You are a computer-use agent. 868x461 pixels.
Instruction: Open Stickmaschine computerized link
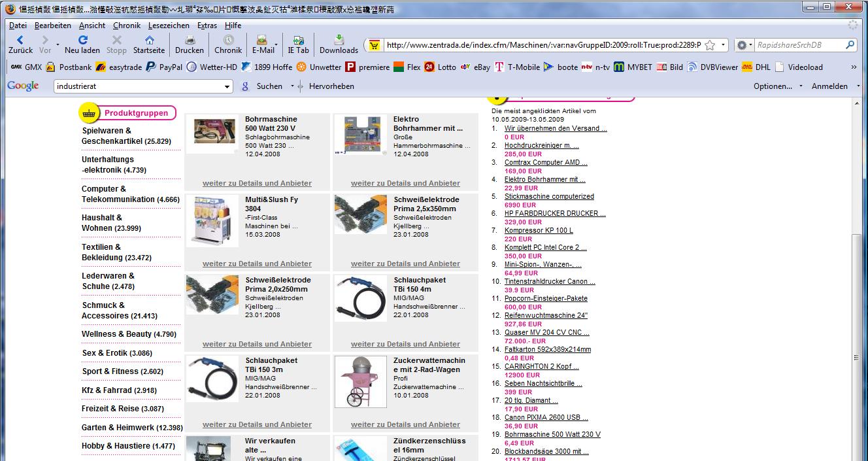coord(549,196)
